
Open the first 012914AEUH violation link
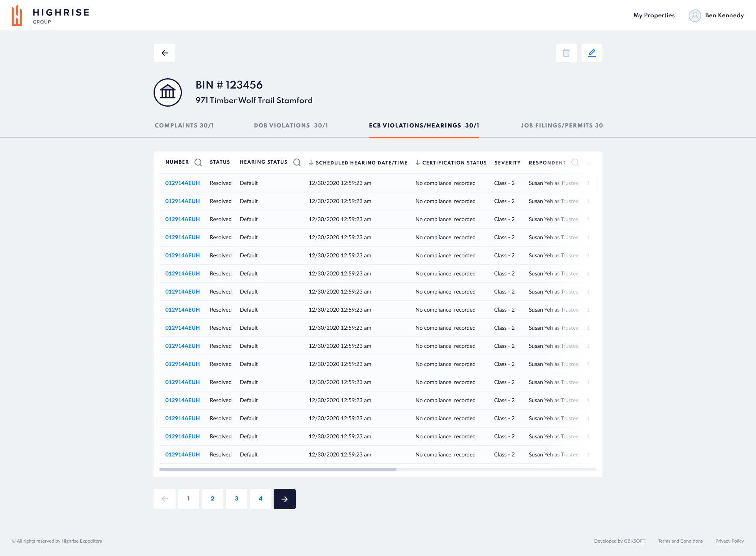[182, 183]
